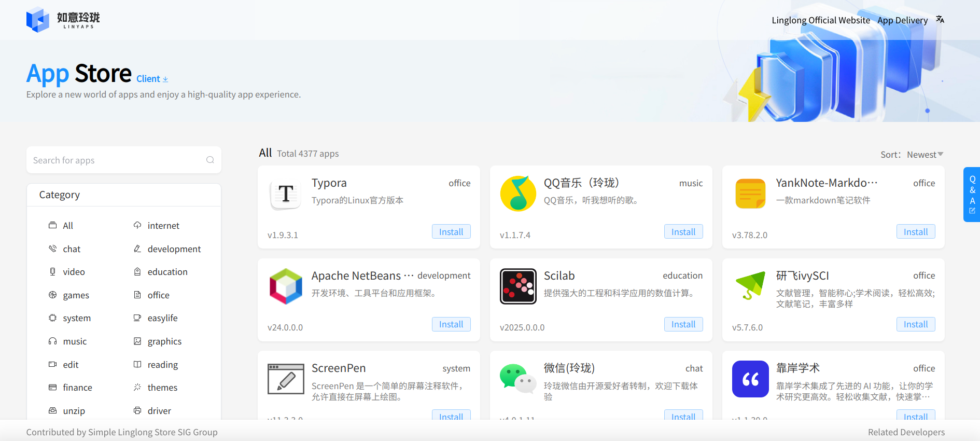Screen dimensions: 980x441
Task: Click the reading category book icon
Action: pyautogui.click(x=137, y=364)
